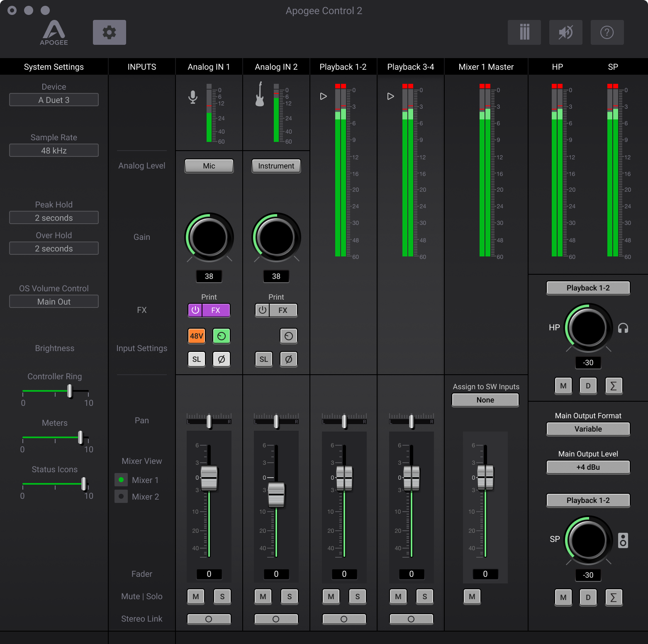The height and width of the screenshot is (644, 648).
Task: Open Analog IN 1 Mic level menu
Action: click(209, 166)
